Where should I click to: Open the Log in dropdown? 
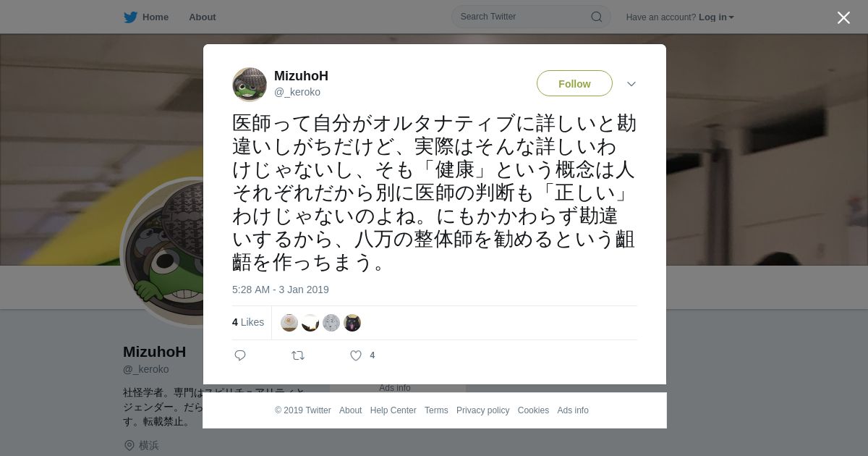(x=716, y=17)
